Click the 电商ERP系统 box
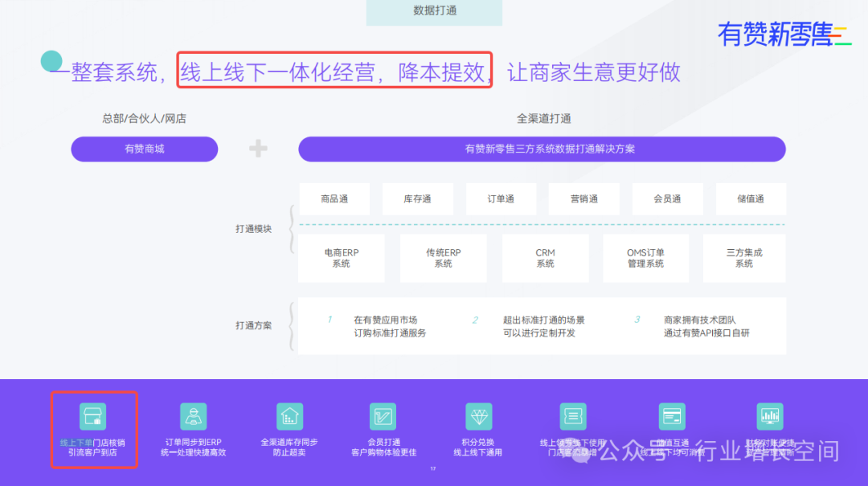 pos(341,258)
